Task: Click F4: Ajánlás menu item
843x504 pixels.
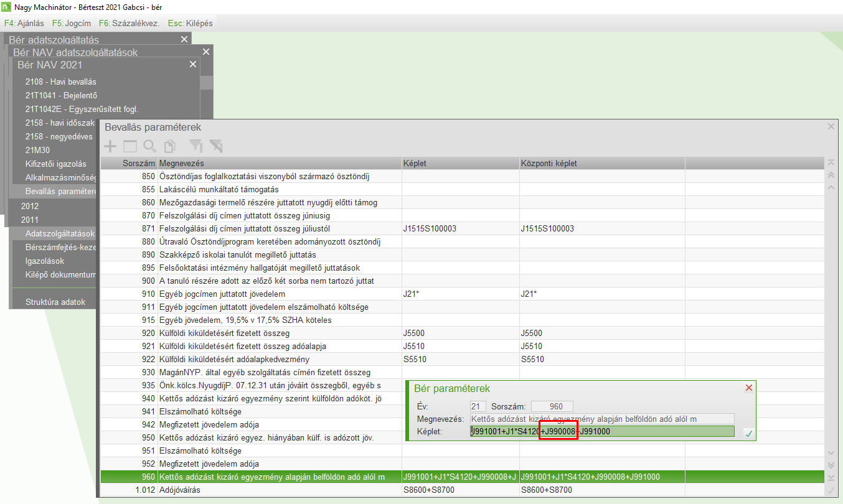Action: [x=24, y=23]
